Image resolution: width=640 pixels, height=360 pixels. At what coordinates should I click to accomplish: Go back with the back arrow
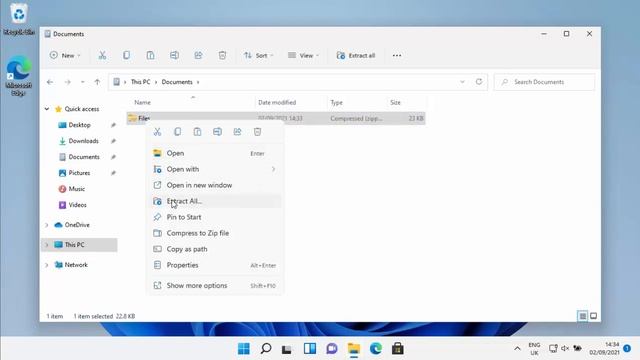50,82
